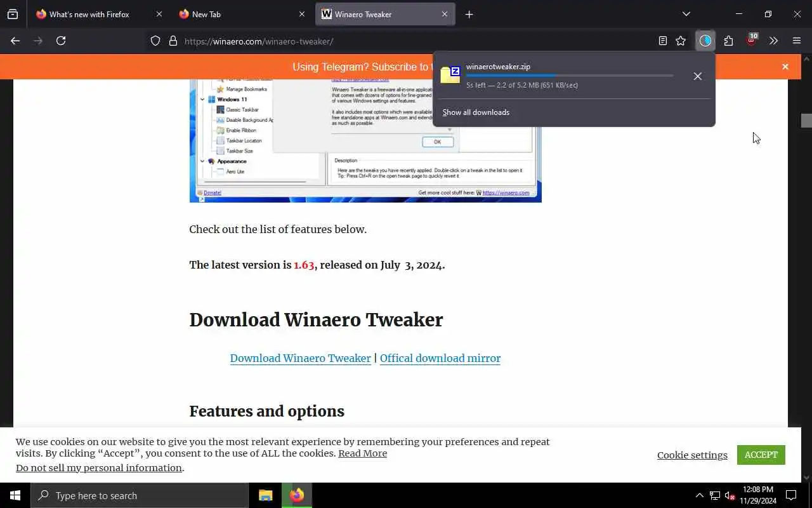Open the extensions puzzle icon

728,41
